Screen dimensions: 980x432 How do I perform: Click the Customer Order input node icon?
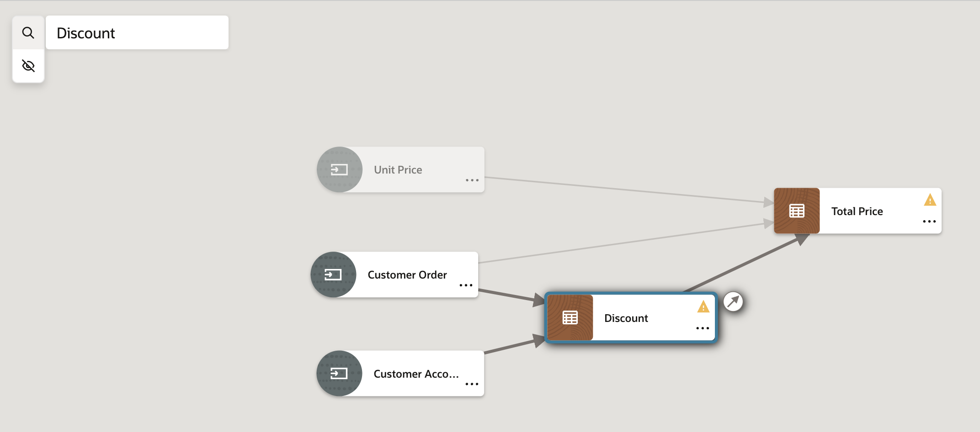click(333, 274)
